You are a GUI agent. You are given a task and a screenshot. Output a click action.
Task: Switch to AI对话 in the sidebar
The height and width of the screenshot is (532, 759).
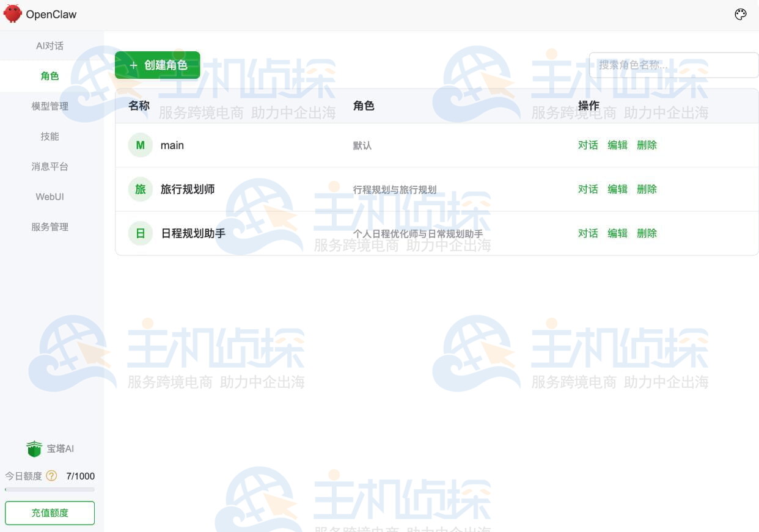(x=50, y=45)
